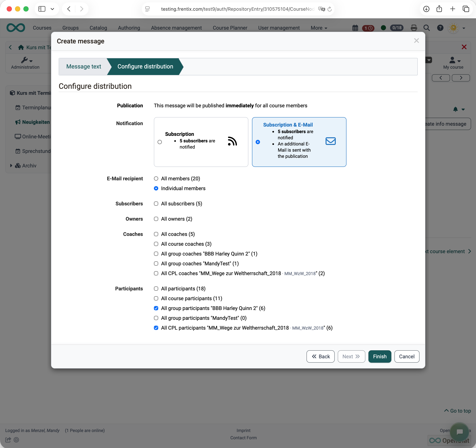Close the course with the red X
Viewport: 476px width, 448px height.
coord(464,47)
